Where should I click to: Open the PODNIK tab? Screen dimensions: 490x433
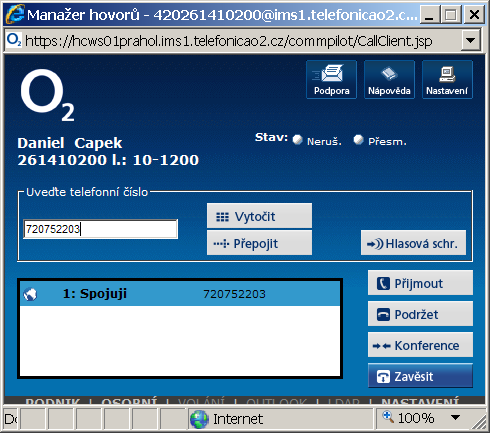(x=53, y=401)
